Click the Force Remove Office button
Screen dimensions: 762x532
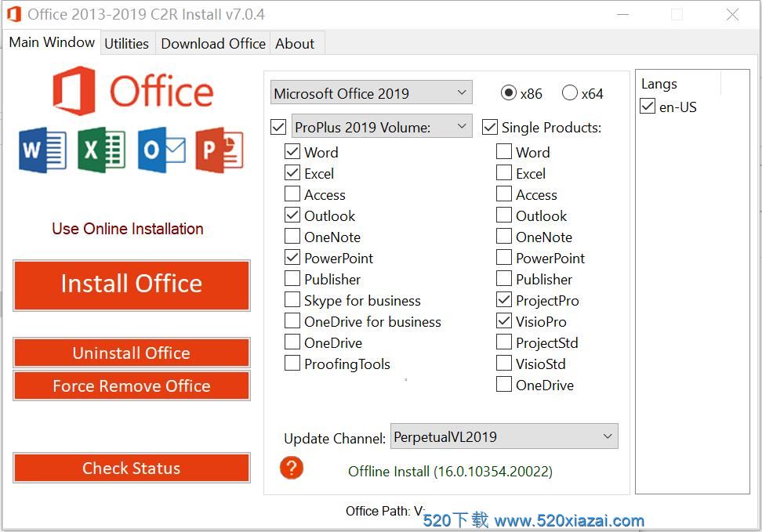coord(132,386)
